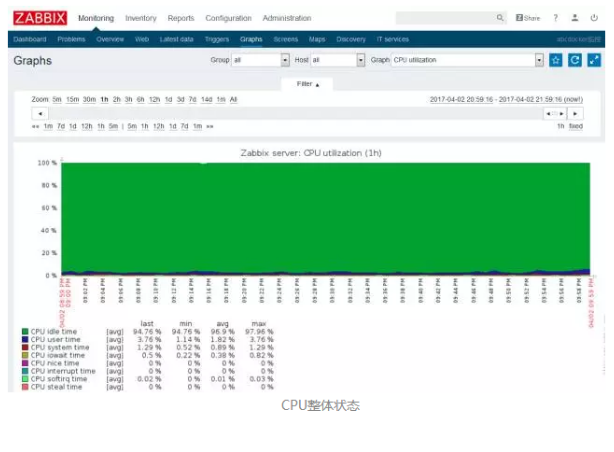614x452 pixels.
Task: Open the Host dropdown
Action: click(338, 60)
